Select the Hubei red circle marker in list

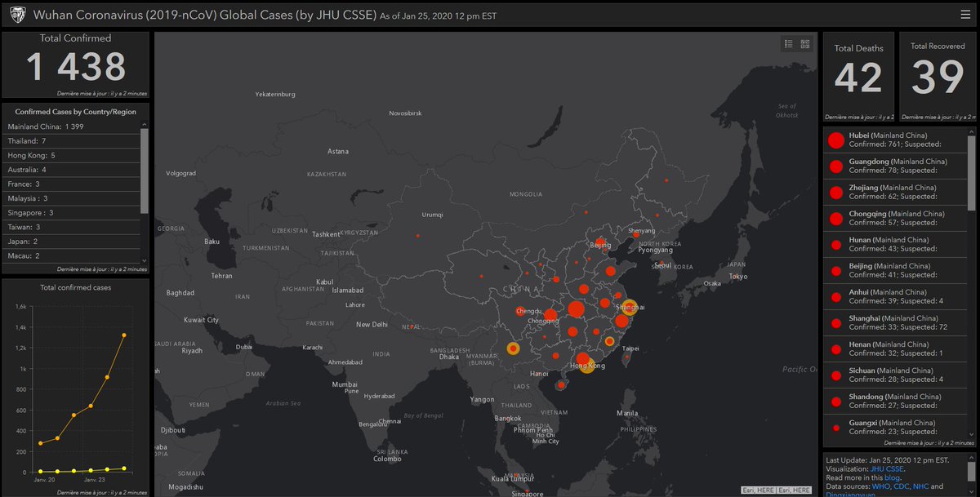coord(835,140)
